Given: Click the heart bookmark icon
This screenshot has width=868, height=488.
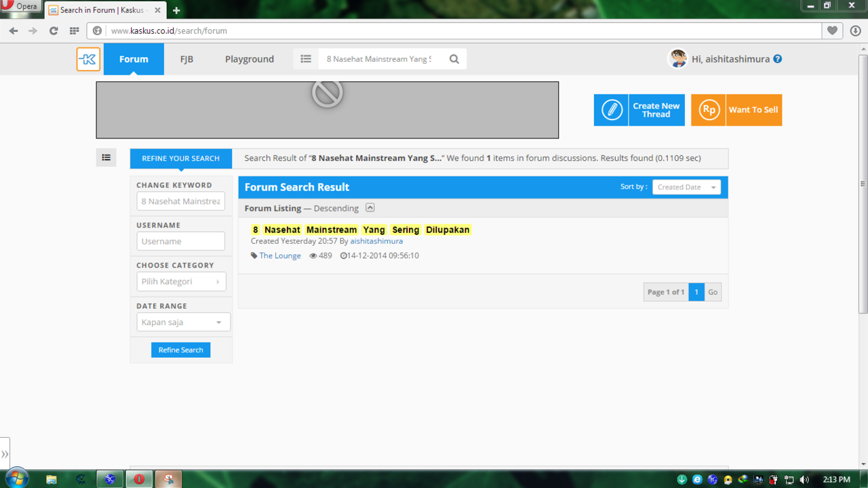Looking at the screenshot, I should (x=832, y=31).
